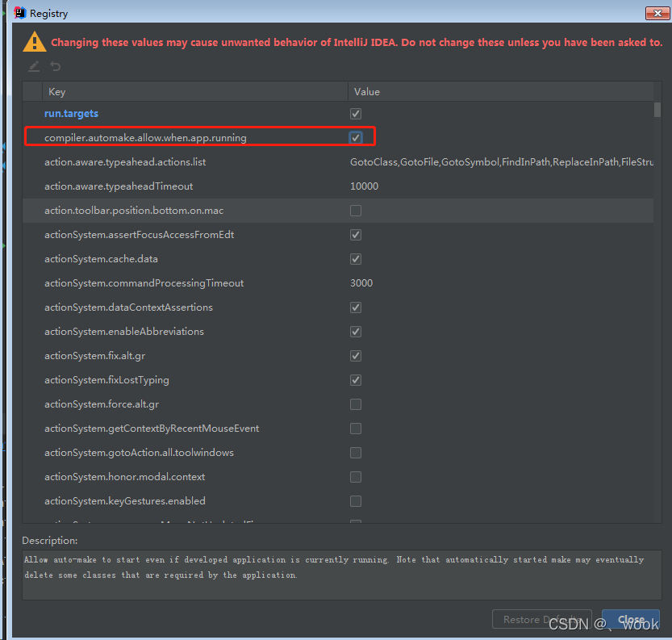Toggle actionSystem.fix.alt.gr checkbox
The image size is (672, 640).
(x=355, y=356)
